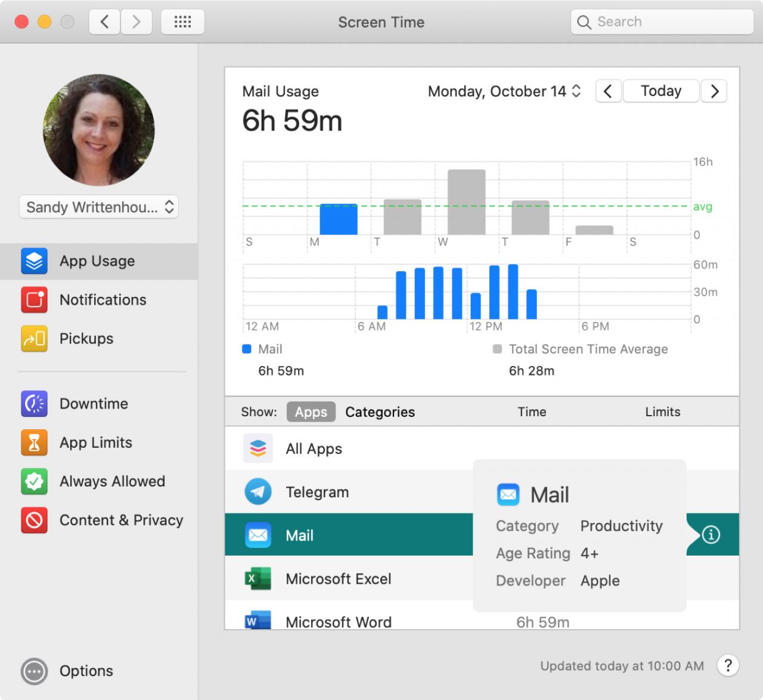Go to the next day arrow

[x=714, y=91]
